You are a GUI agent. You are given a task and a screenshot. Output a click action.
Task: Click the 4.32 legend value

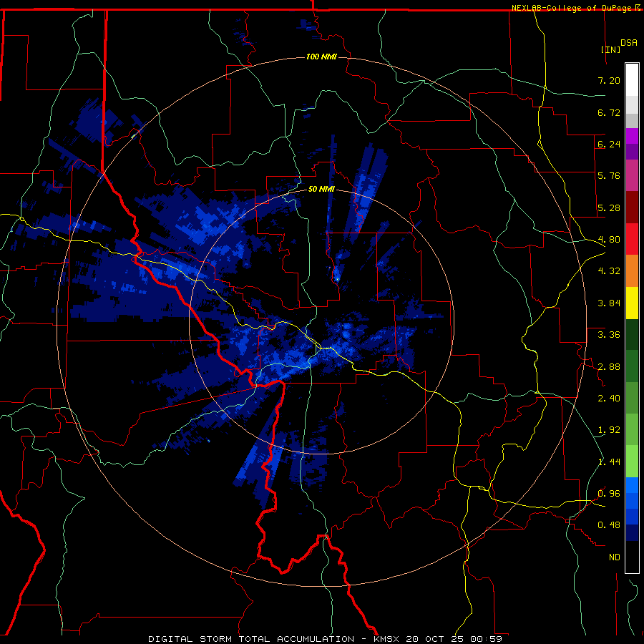[x=609, y=271]
